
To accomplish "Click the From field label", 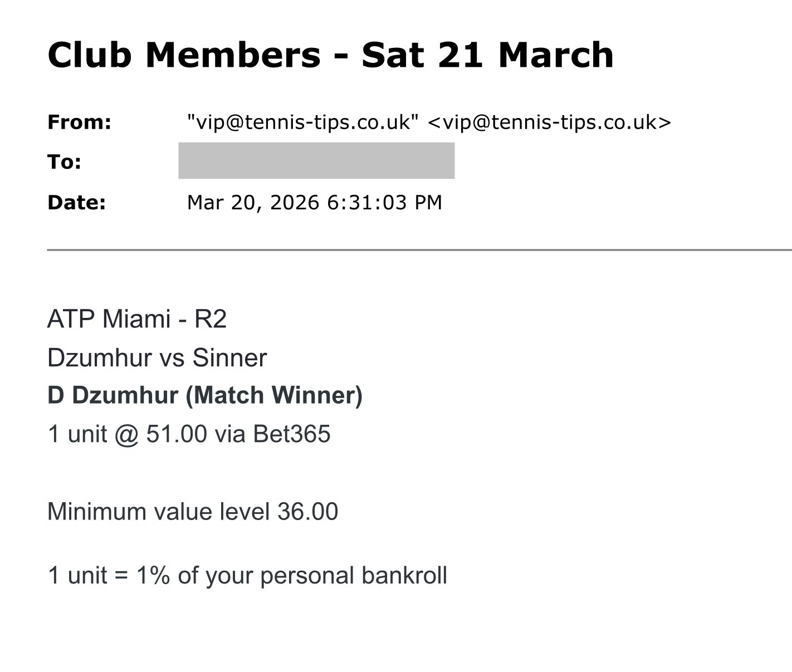I will [x=79, y=122].
